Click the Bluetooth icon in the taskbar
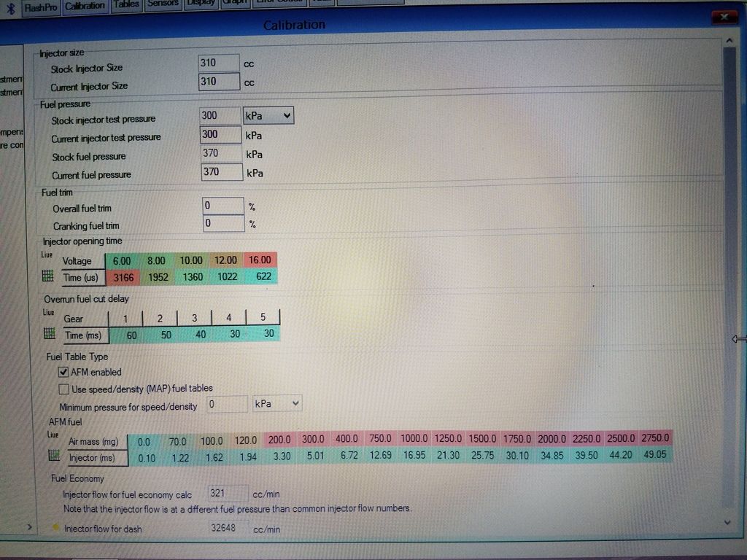Viewport: 747px width, 560px height. click(x=9, y=5)
